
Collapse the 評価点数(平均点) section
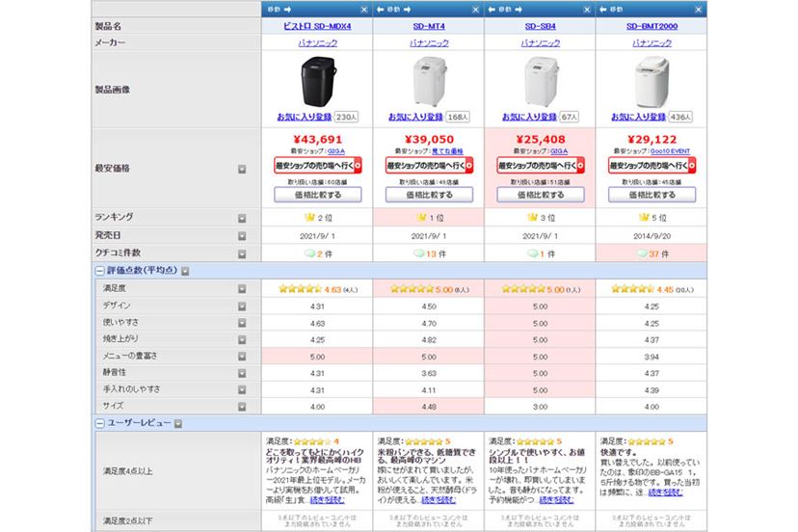click(99, 271)
